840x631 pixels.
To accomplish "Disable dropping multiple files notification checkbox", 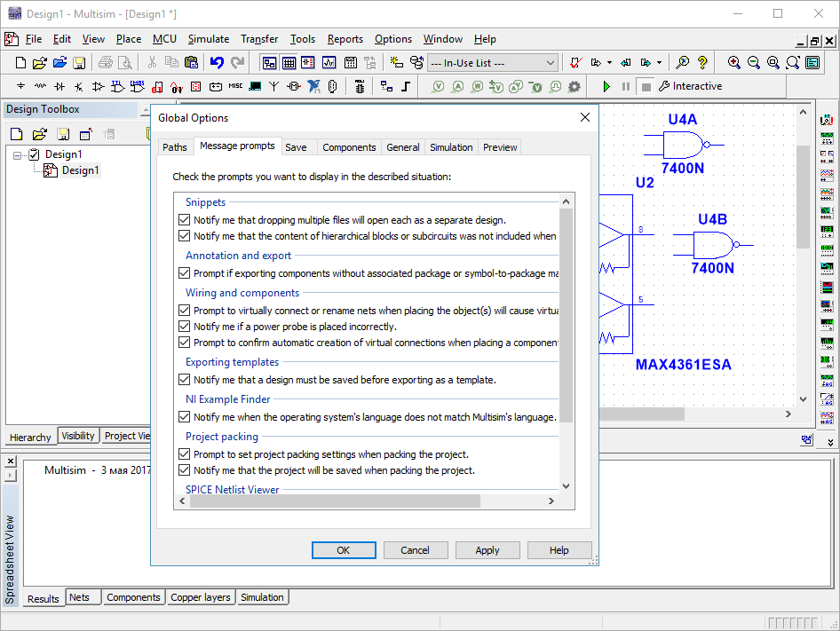I will [x=185, y=220].
